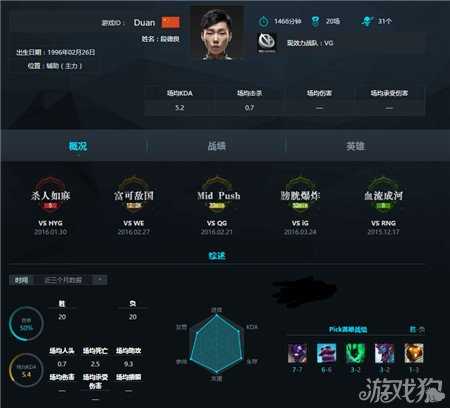
Task: Switch to the 概况 overview tab
Action: click(x=78, y=146)
